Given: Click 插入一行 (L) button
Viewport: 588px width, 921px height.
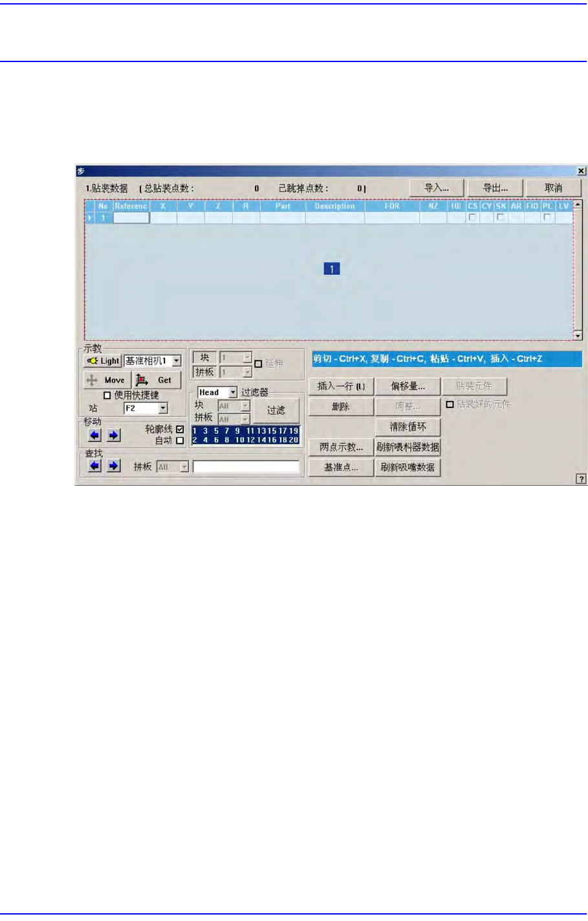Looking at the screenshot, I should (x=341, y=386).
